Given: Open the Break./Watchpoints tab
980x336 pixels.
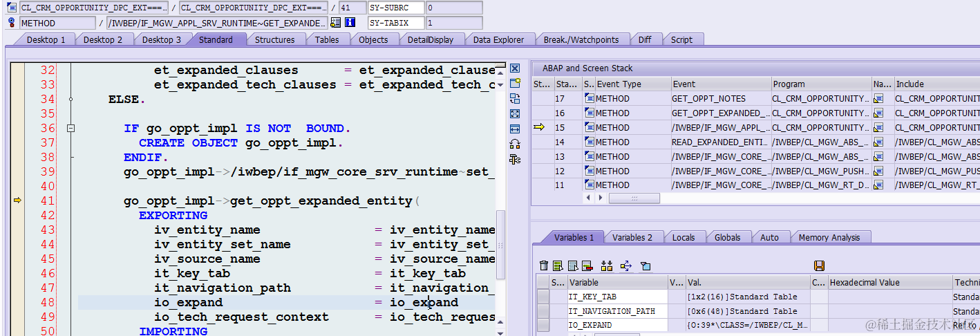Looking at the screenshot, I should point(581,39).
